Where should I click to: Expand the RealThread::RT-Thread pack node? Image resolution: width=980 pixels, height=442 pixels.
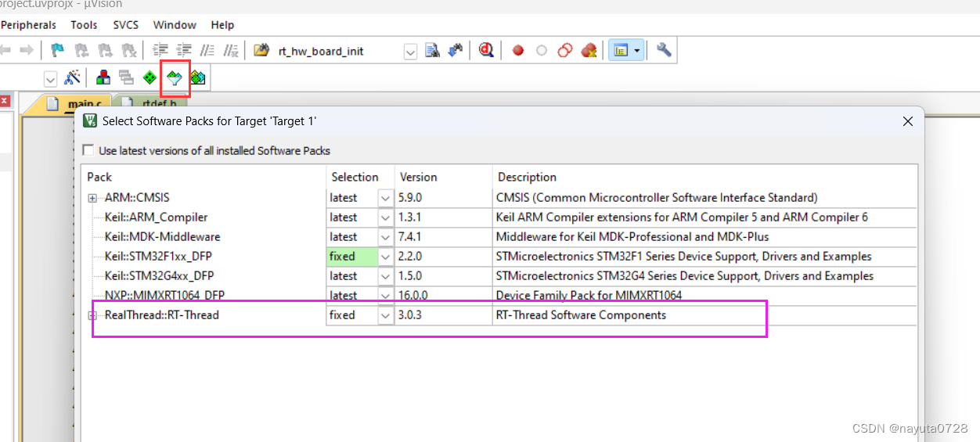point(92,315)
